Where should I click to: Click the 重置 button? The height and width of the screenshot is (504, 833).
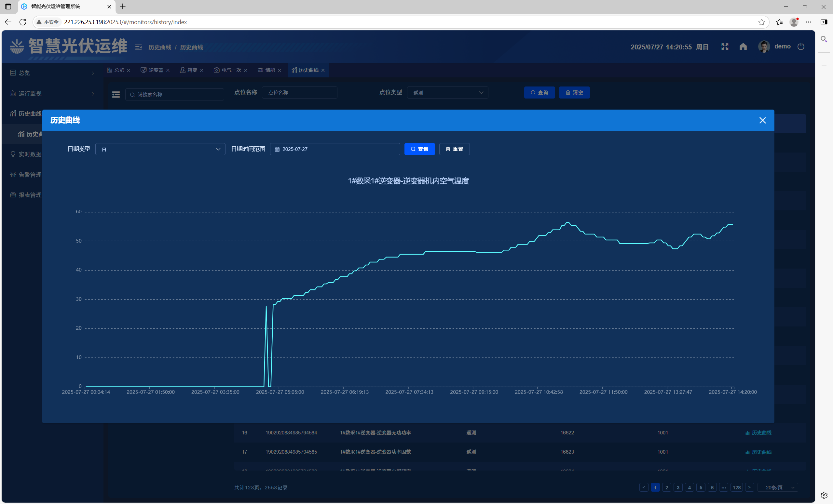[454, 149]
